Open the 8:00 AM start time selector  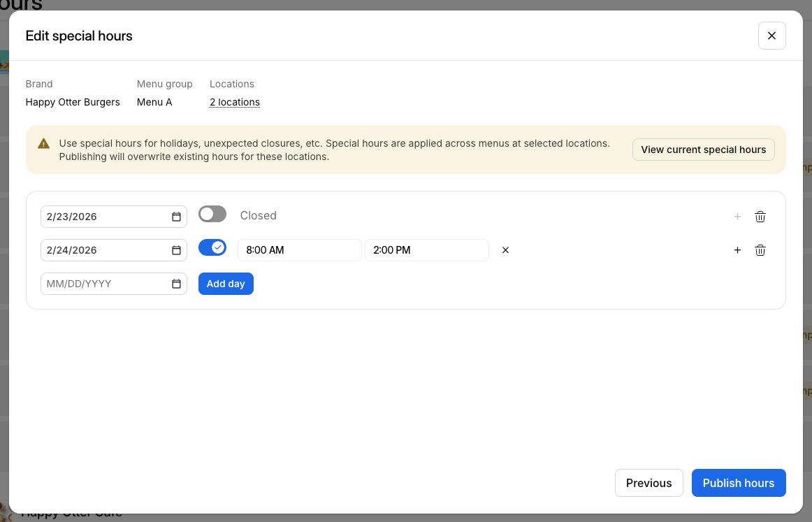(299, 250)
